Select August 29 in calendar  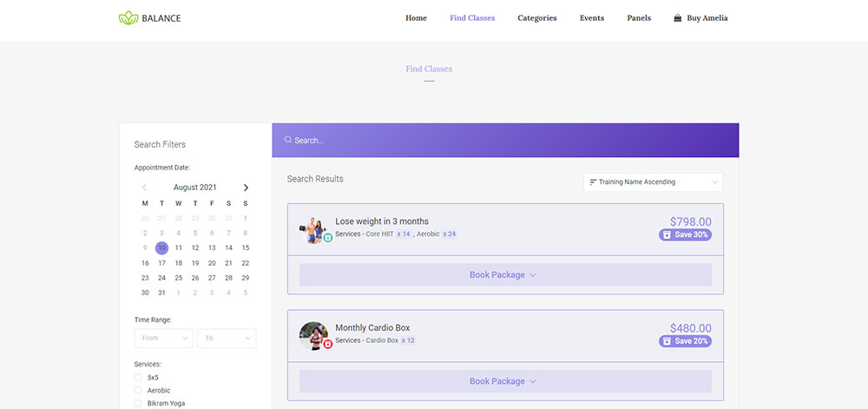click(x=246, y=278)
